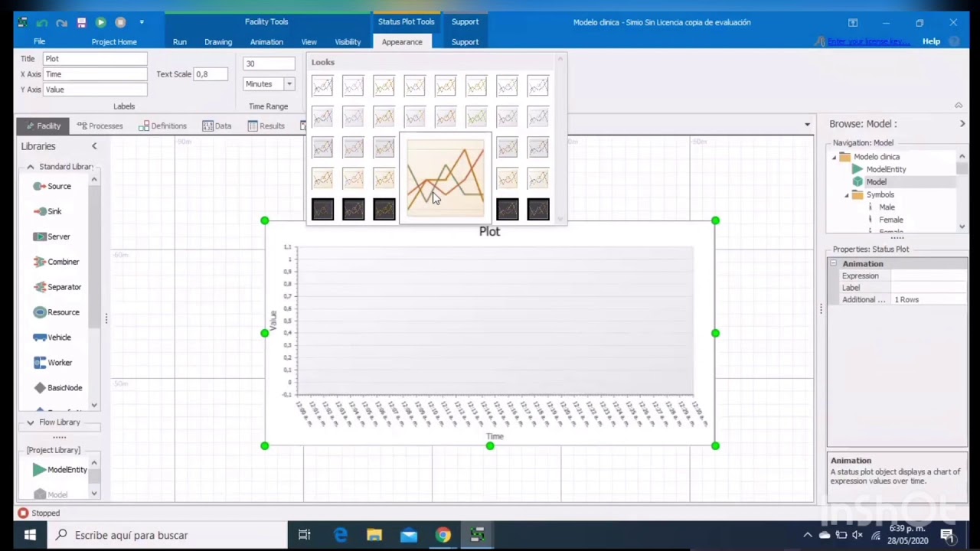Switch to the Run ribbon tab
Image resolution: width=980 pixels, height=551 pixels.
coord(179,42)
